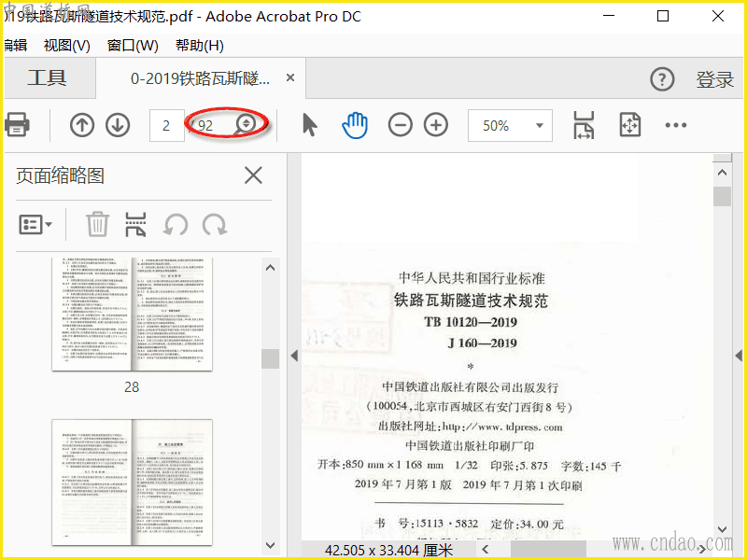Maximize the Acrobat window
747x560 pixels.
tap(663, 16)
